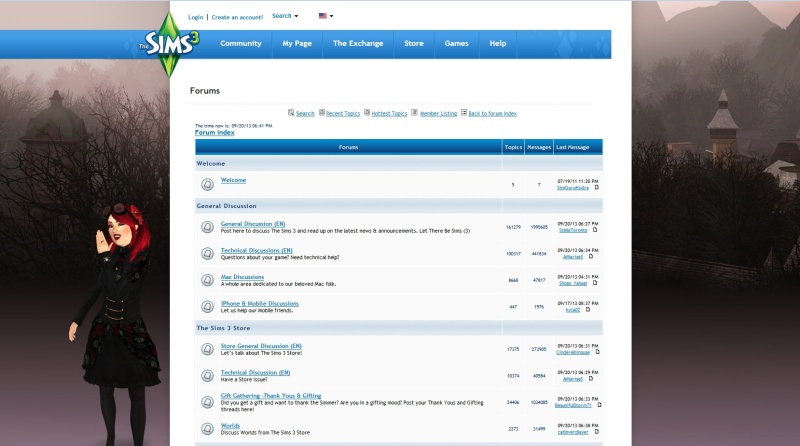The image size is (800, 446).
Task: Click forum icon beside iPhone & Mobile Discussions
Action: 207,306
